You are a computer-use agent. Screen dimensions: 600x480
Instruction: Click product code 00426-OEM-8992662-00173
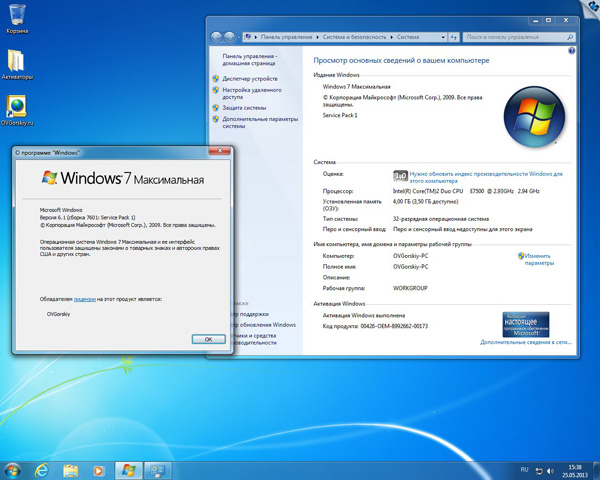(394, 326)
